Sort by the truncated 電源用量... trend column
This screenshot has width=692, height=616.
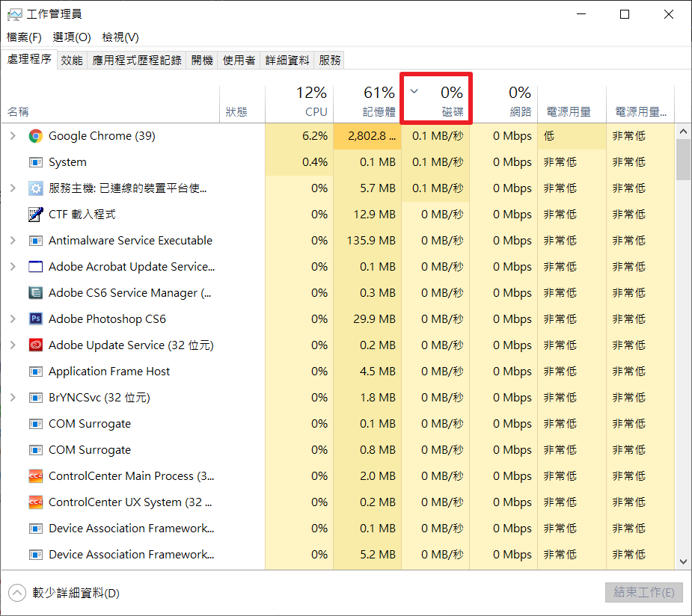tap(640, 102)
